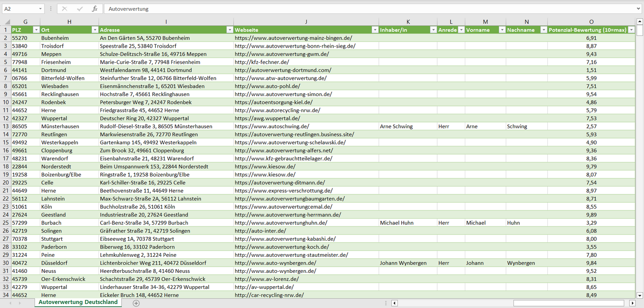The height and width of the screenshot is (308, 644).
Task: Select the Autoverwertung Deutschland sheet tab
Action: pyautogui.click(x=78, y=302)
